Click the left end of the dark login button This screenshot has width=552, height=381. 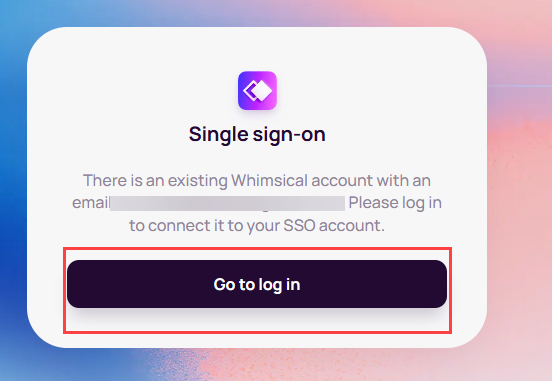(x=81, y=284)
